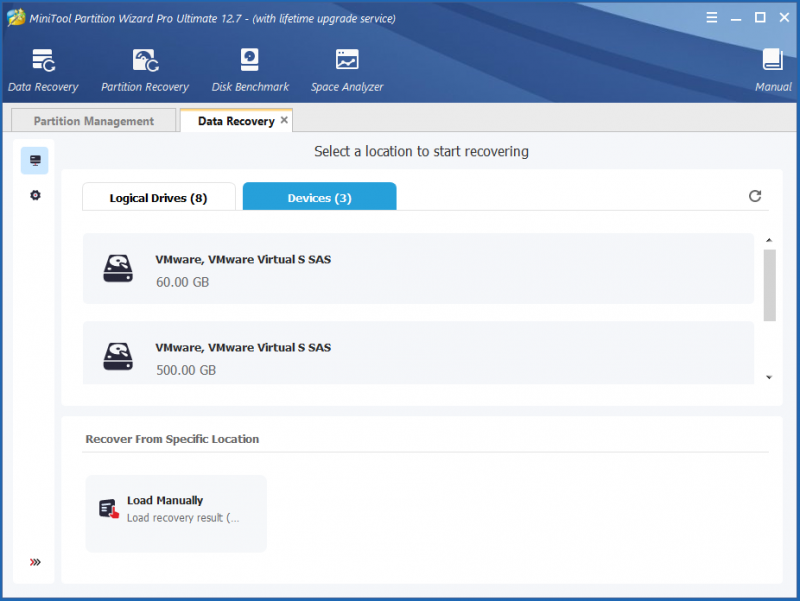Click the device list scroll up arrow

click(769, 240)
